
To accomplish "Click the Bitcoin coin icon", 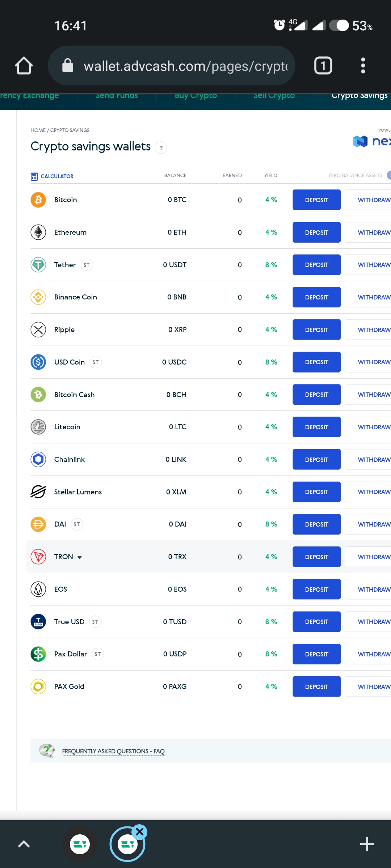I will [x=38, y=200].
